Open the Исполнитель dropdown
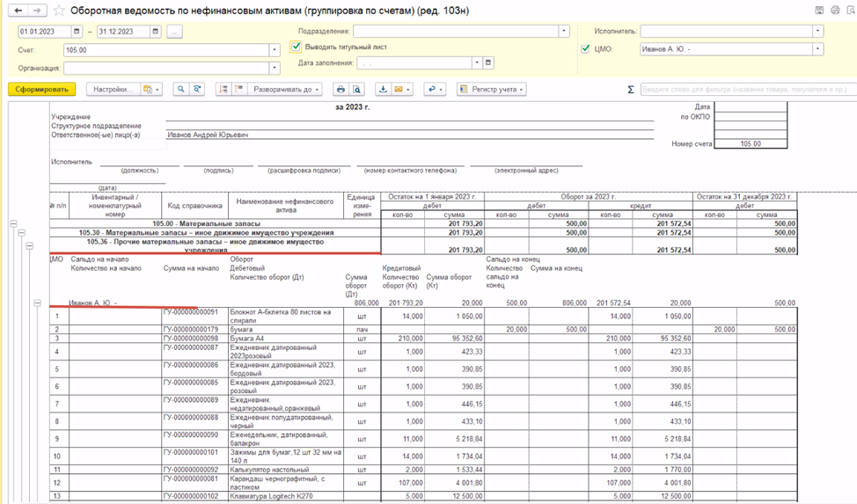The image size is (857, 504). point(817,32)
